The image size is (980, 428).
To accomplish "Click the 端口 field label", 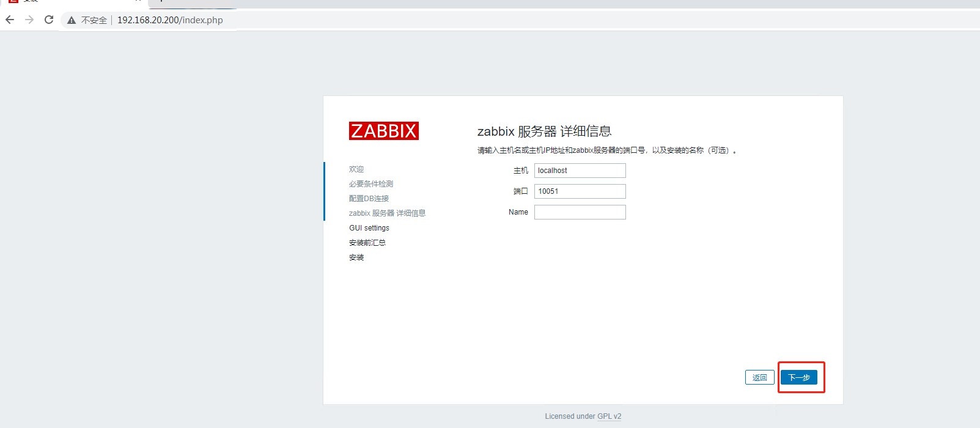I will [x=521, y=191].
